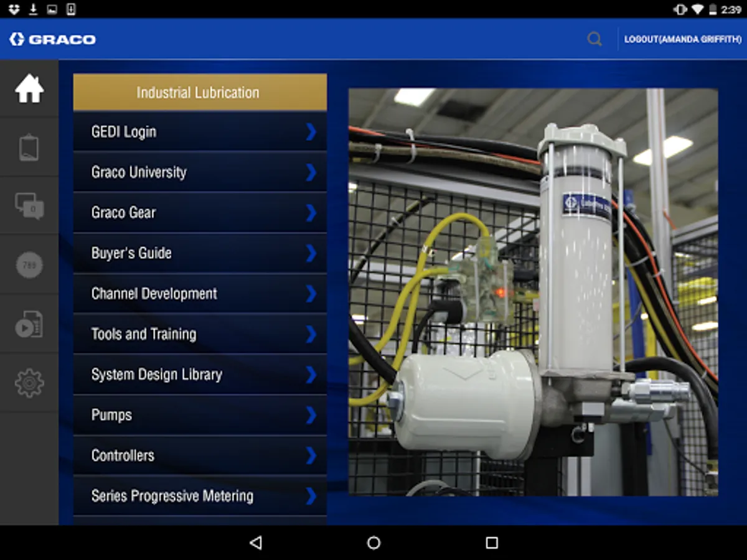Open the Graco Gear menu item

pyautogui.click(x=200, y=212)
